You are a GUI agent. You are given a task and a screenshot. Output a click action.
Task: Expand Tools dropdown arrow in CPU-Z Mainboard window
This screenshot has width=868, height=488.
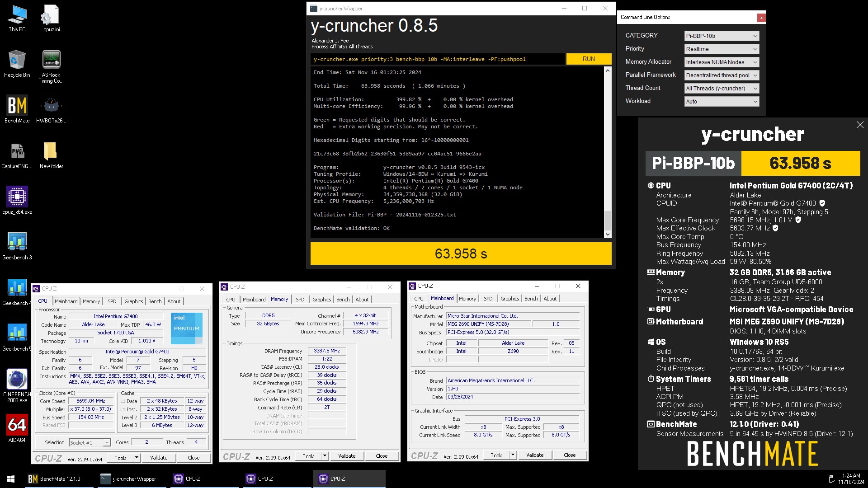tap(513, 455)
